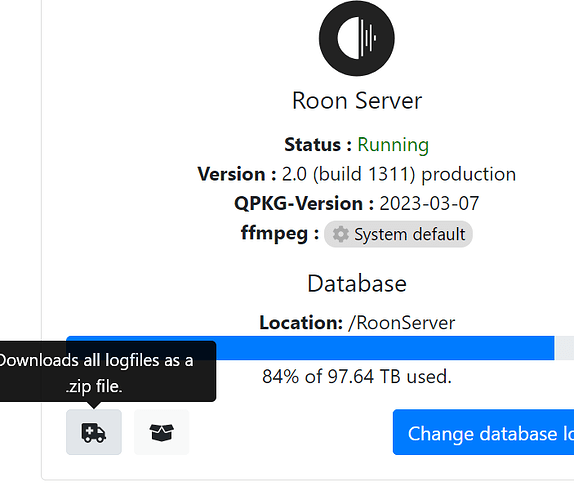Click the QPKG-Version date 2023-03-07
Screen dimensions: 574x500
429,203
